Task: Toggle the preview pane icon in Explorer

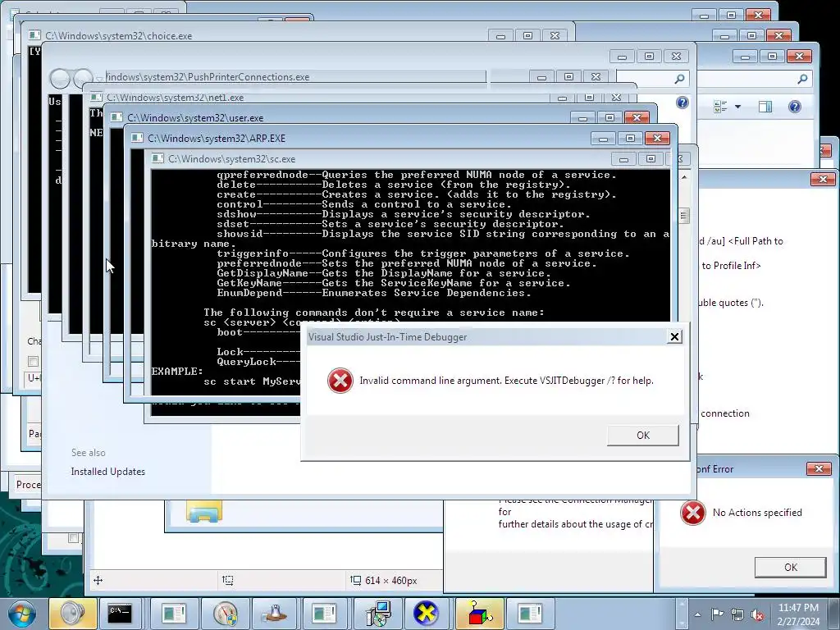Action: click(x=765, y=107)
